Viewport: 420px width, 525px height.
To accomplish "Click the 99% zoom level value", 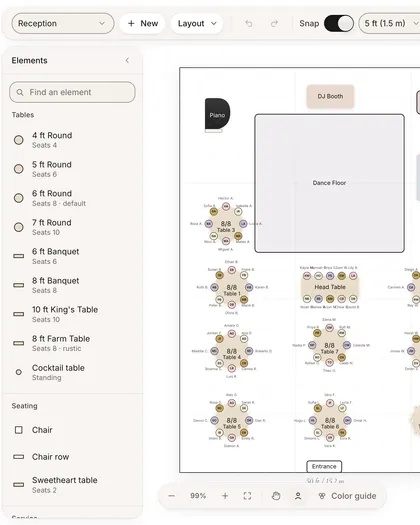I will tap(198, 496).
